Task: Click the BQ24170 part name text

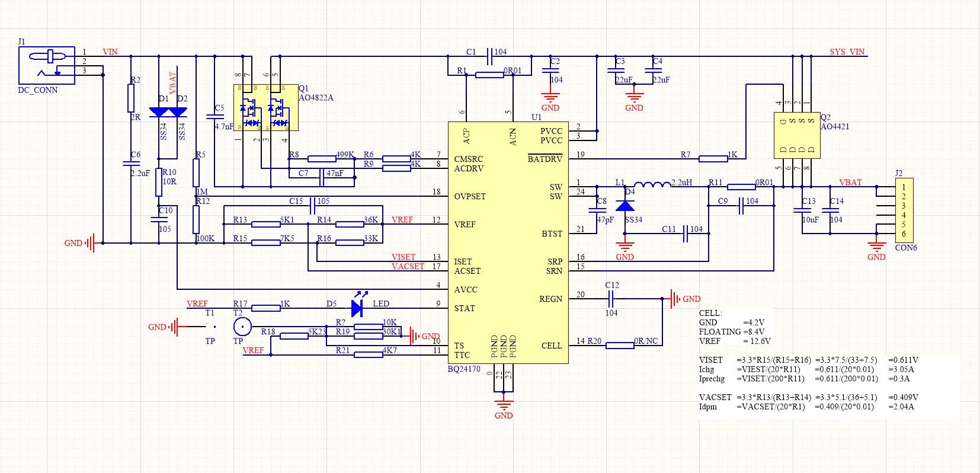Action: point(464,369)
